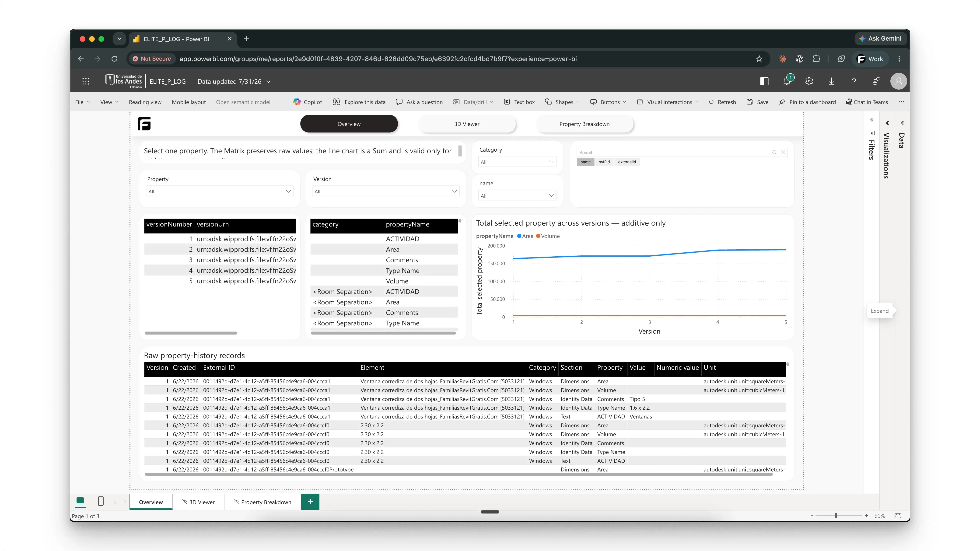
Task: Expand the Data updated 7/31/26 dropdown
Action: (269, 82)
